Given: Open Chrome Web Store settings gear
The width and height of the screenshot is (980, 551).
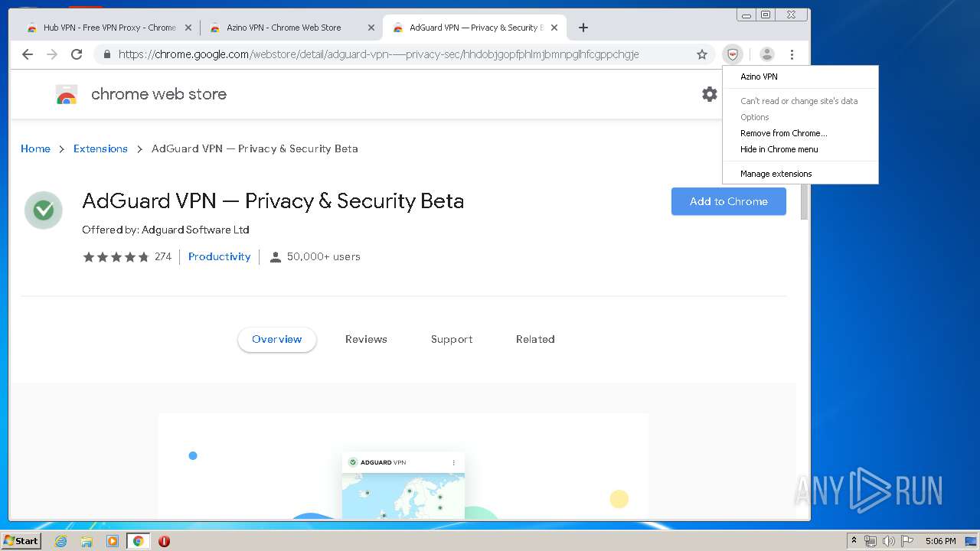Looking at the screenshot, I should 710,94.
